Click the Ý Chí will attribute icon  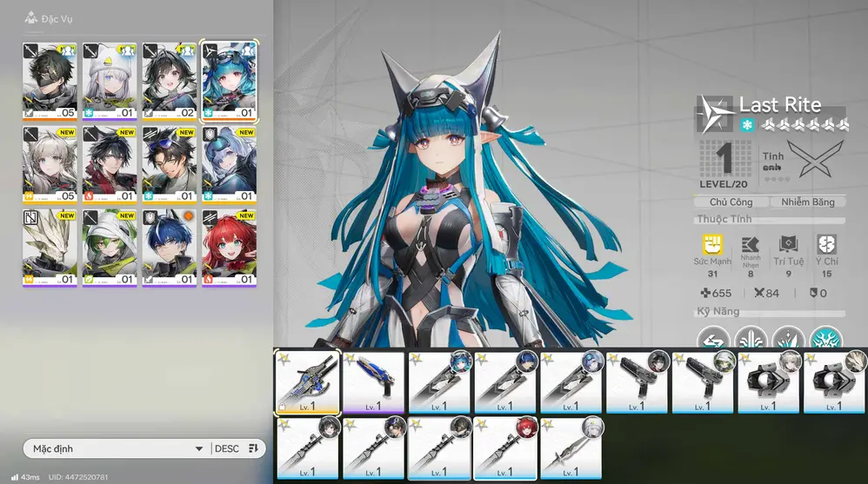pyautogui.click(x=826, y=244)
